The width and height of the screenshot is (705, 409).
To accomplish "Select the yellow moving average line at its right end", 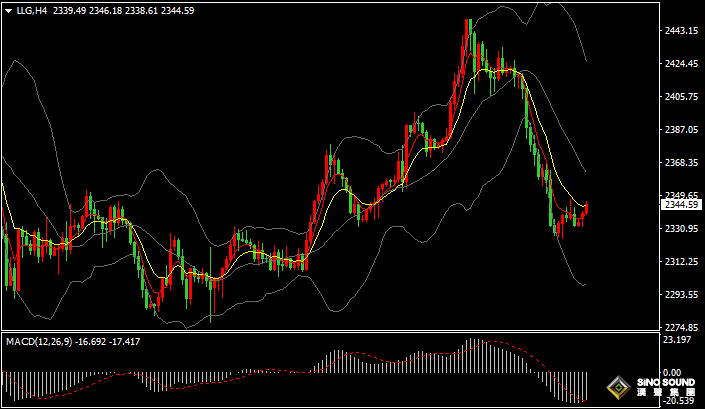I will 585,206.
